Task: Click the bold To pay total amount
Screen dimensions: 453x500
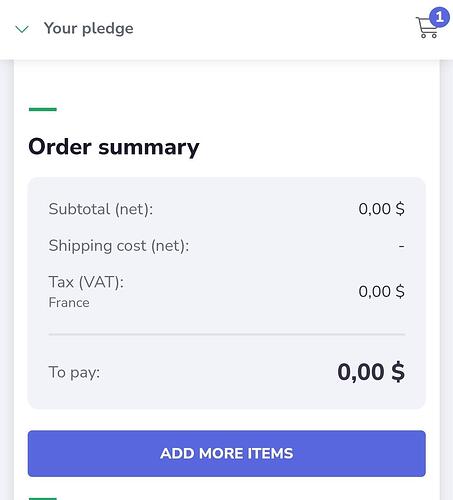Action: [371, 372]
